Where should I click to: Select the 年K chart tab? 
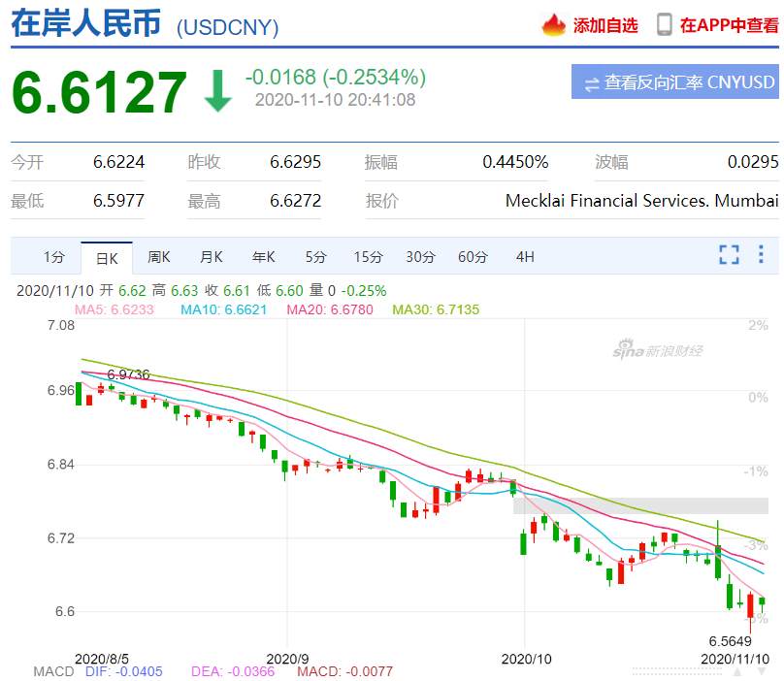(264, 257)
